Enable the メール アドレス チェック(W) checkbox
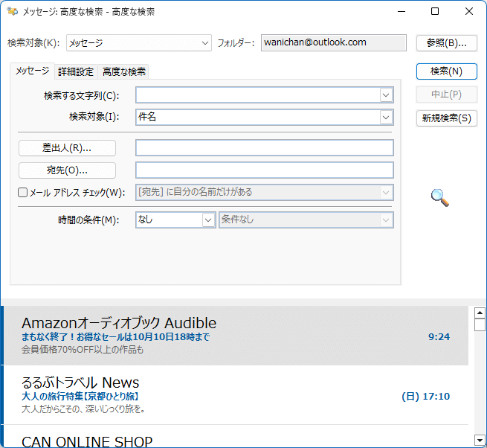487x448 pixels. (x=22, y=193)
